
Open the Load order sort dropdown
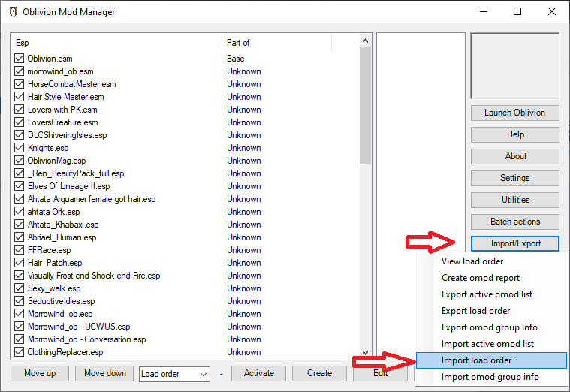[174, 373]
